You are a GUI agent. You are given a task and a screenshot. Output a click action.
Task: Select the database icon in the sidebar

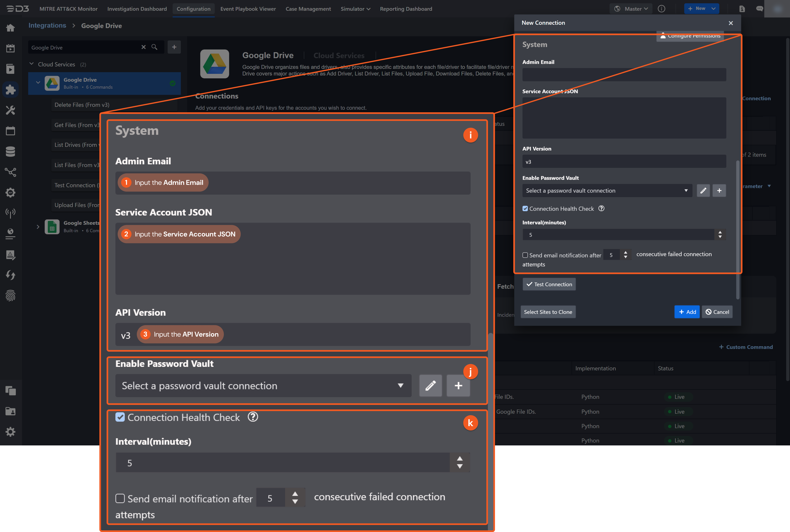(10, 152)
